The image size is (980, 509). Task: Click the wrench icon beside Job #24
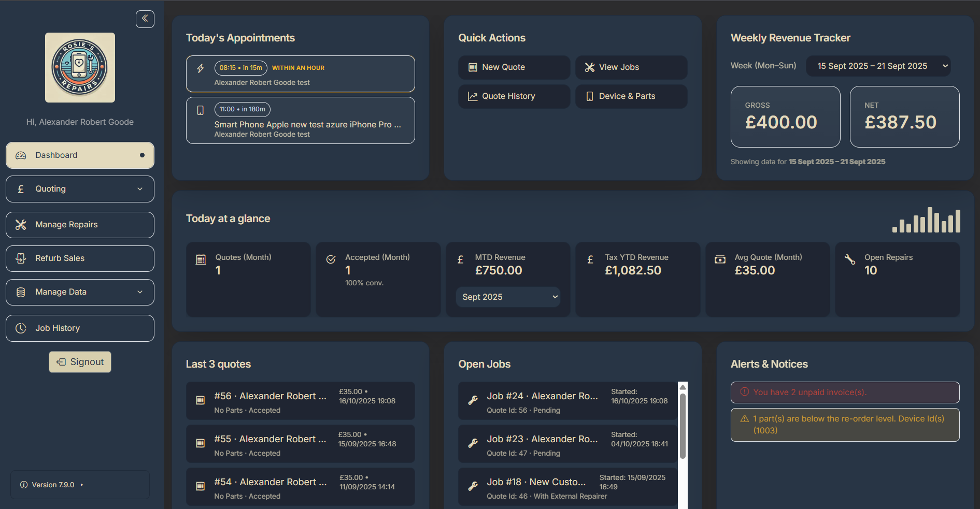(x=473, y=400)
